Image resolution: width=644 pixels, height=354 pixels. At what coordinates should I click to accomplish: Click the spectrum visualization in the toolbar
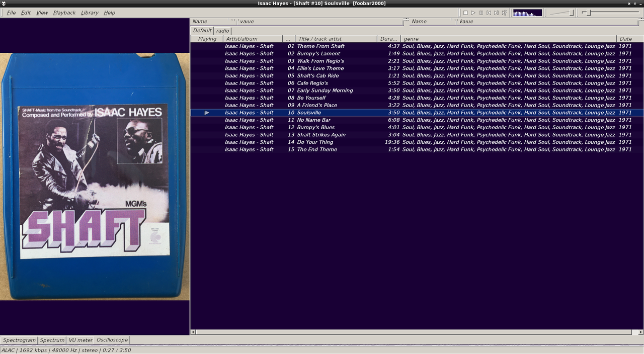[x=527, y=13]
